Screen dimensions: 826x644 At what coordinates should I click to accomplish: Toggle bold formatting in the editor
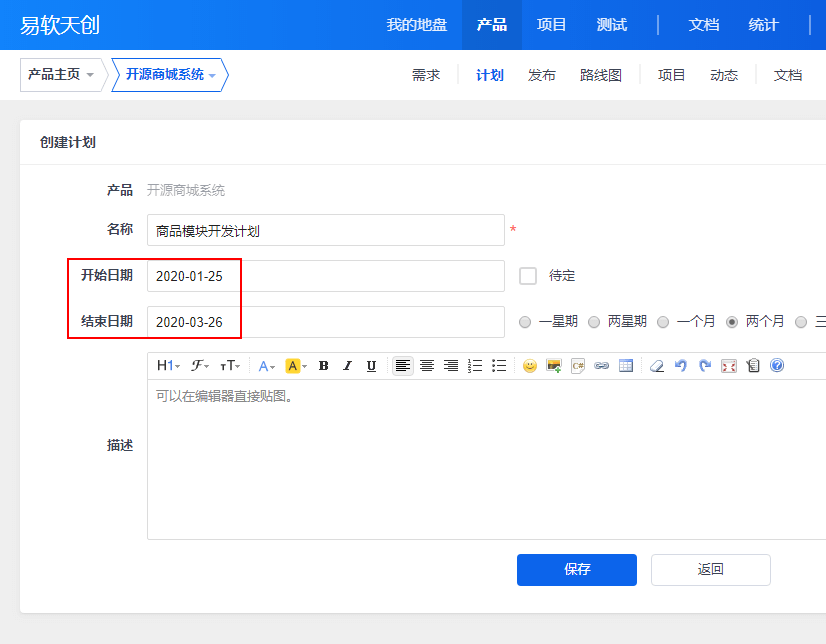[x=323, y=366]
